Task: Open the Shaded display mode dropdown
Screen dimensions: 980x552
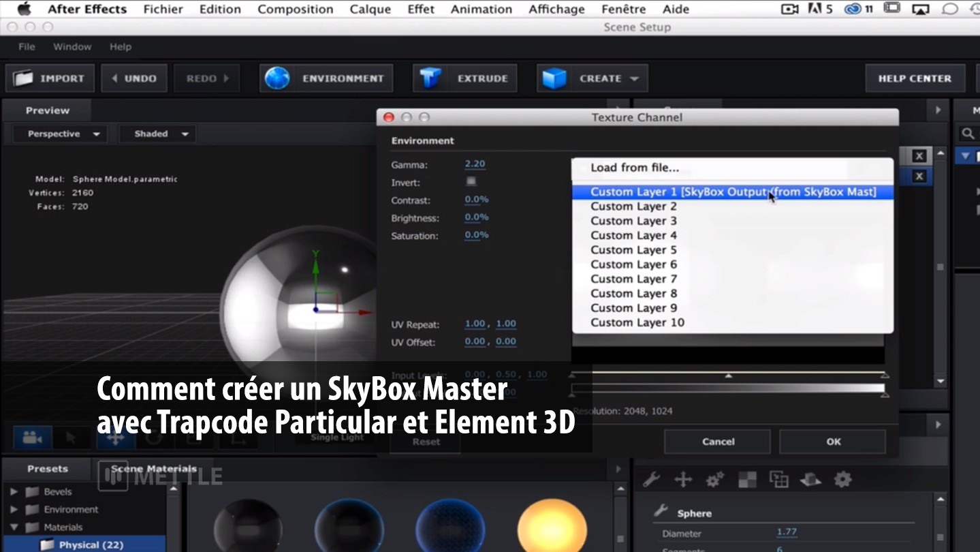Action: tap(159, 134)
